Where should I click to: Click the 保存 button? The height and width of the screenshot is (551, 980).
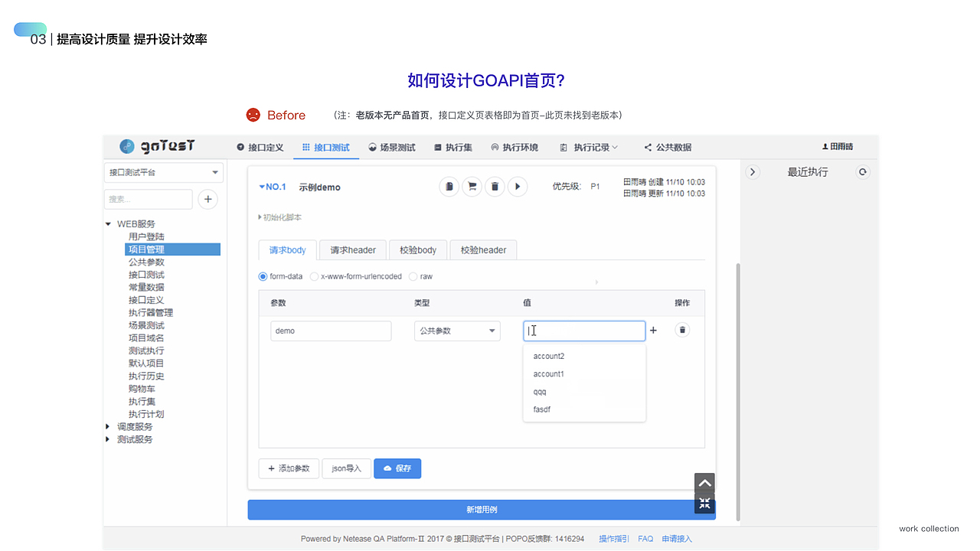coord(397,468)
